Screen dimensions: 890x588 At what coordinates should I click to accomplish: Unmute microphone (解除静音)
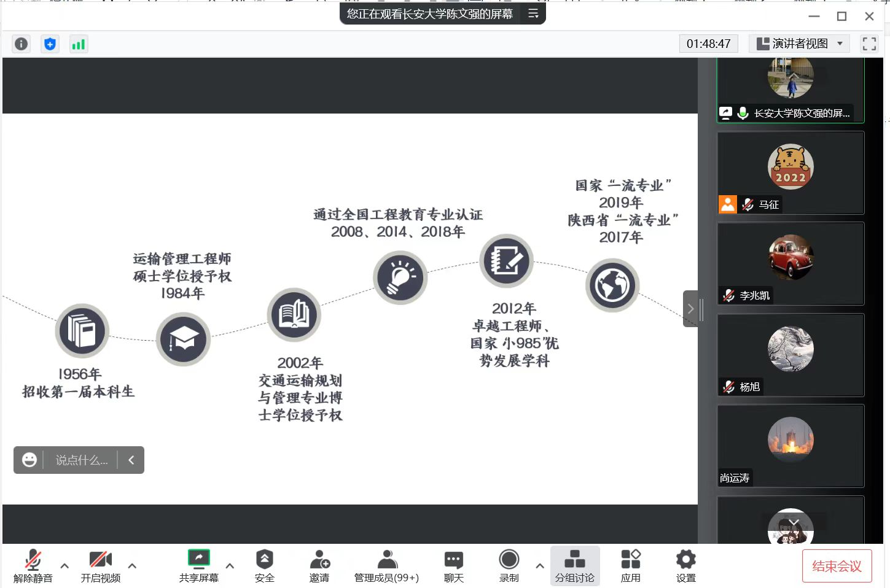tap(33, 566)
